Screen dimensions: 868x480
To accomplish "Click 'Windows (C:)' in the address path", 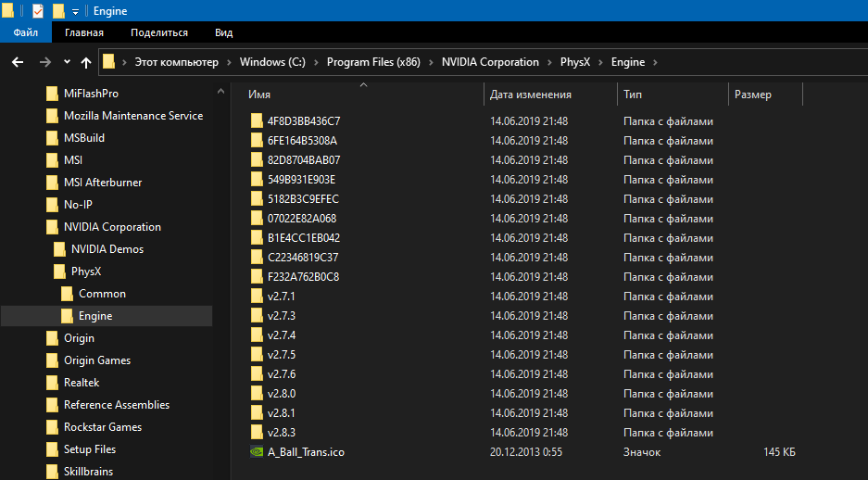I will [272, 62].
